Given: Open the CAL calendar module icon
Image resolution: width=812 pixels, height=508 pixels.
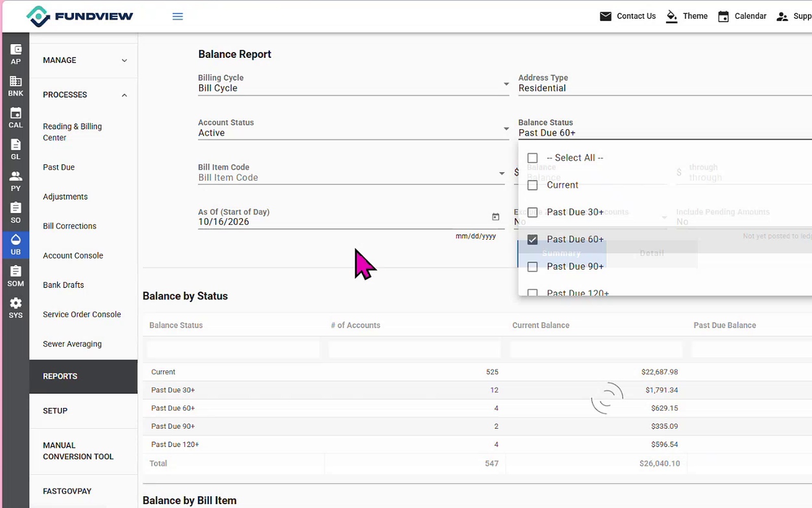Looking at the screenshot, I should 16,118.
